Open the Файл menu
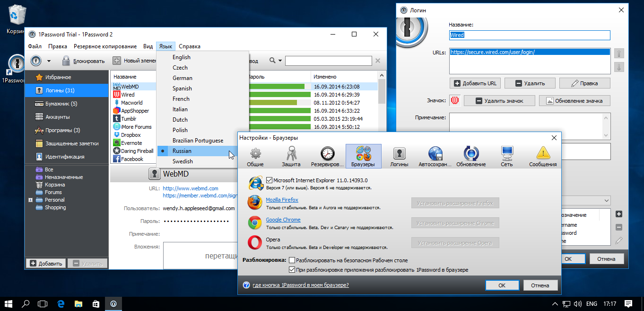Viewport: 644px width, 311px height. pos(35,46)
